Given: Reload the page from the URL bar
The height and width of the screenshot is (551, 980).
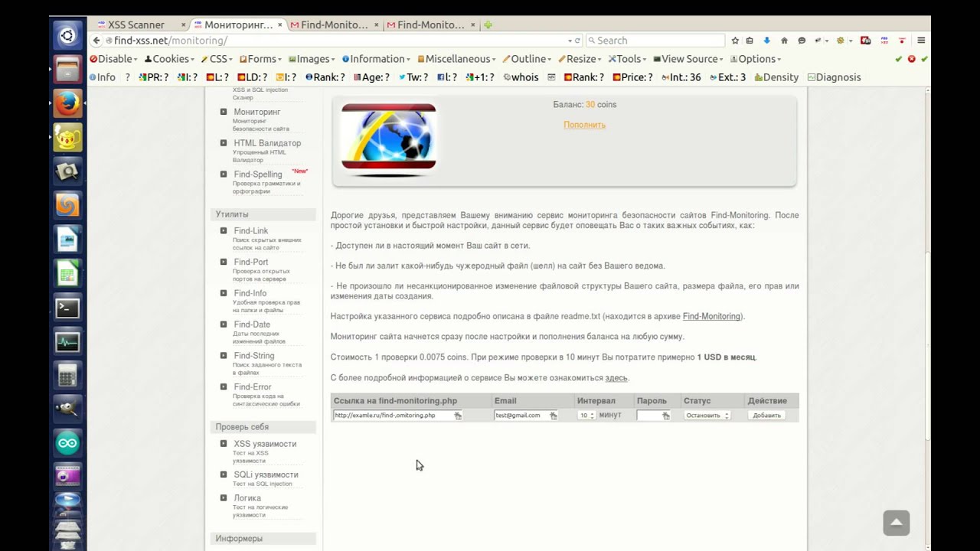Looking at the screenshot, I should [x=577, y=41].
